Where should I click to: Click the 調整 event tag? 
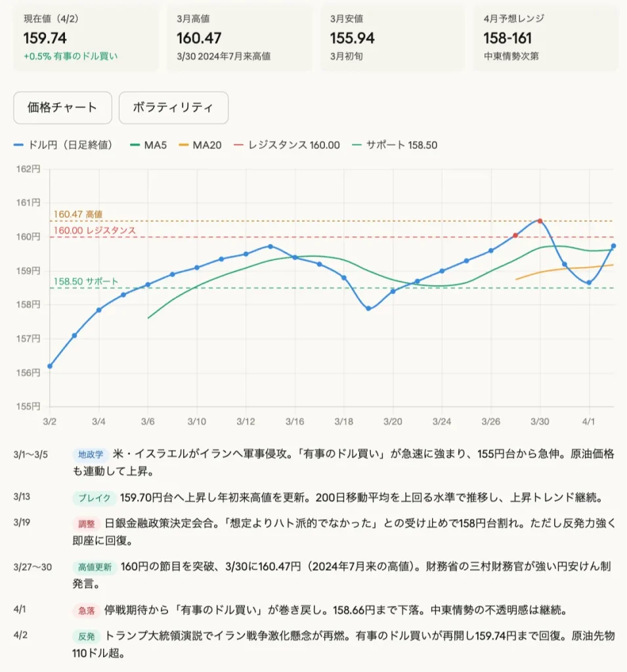coord(86,524)
